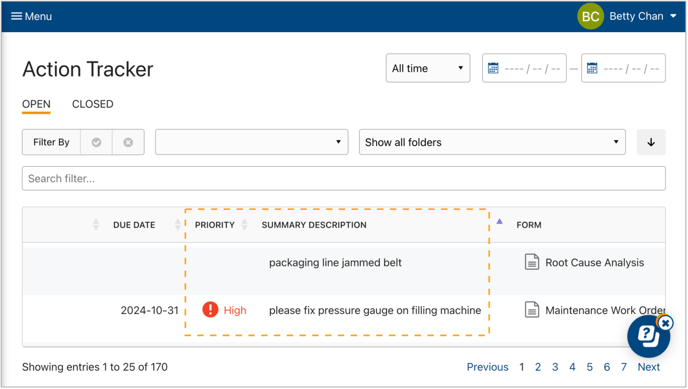Go to page 1
688x389 pixels.
[x=522, y=367]
